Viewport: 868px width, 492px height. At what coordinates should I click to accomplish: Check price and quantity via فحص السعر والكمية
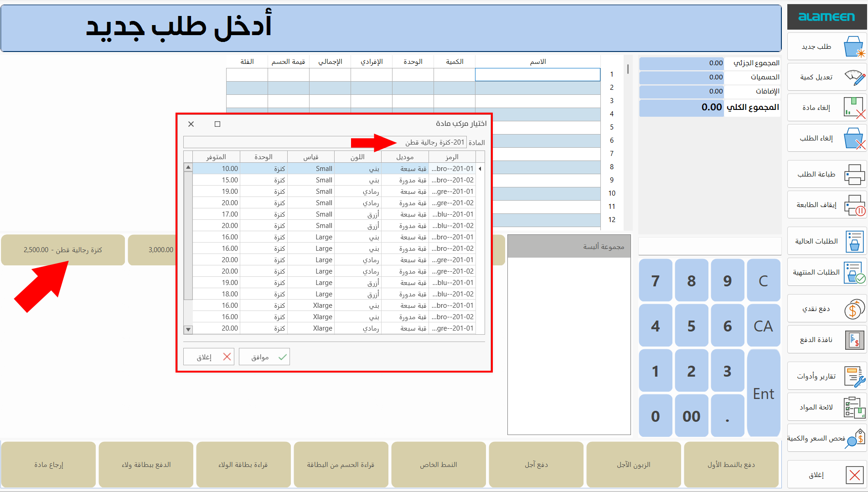[x=826, y=438]
